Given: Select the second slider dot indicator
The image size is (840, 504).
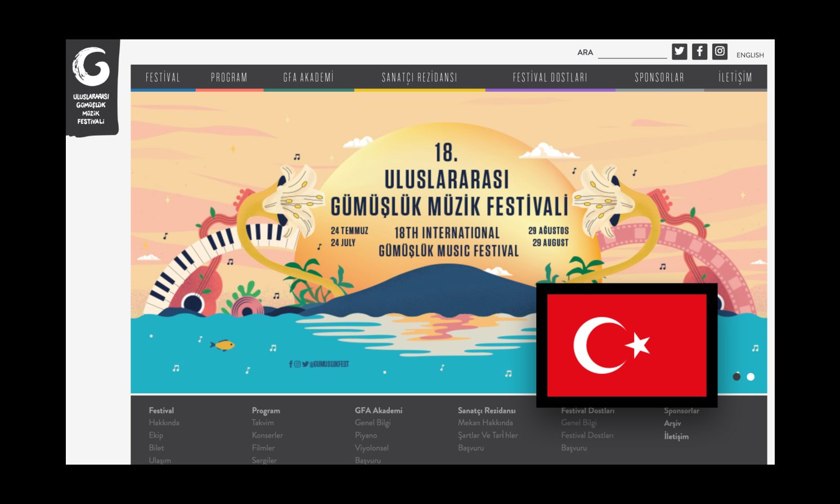Looking at the screenshot, I should [751, 377].
